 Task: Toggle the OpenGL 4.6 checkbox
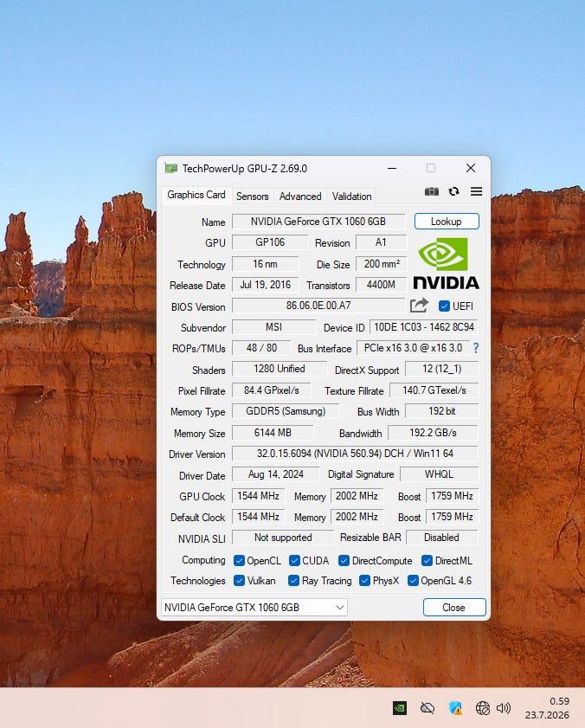(413, 581)
